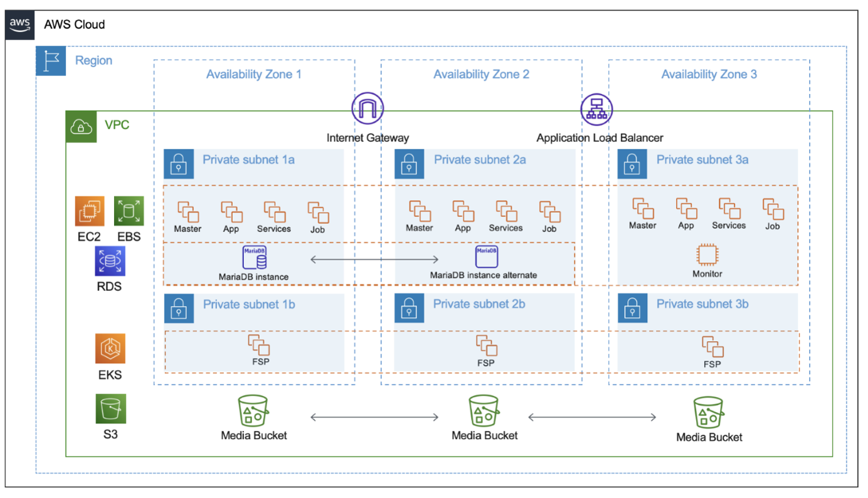Select the Master instance icon in subnet 1a
This screenshot has width=868, height=498.
pyautogui.click(x=188, y=212)
